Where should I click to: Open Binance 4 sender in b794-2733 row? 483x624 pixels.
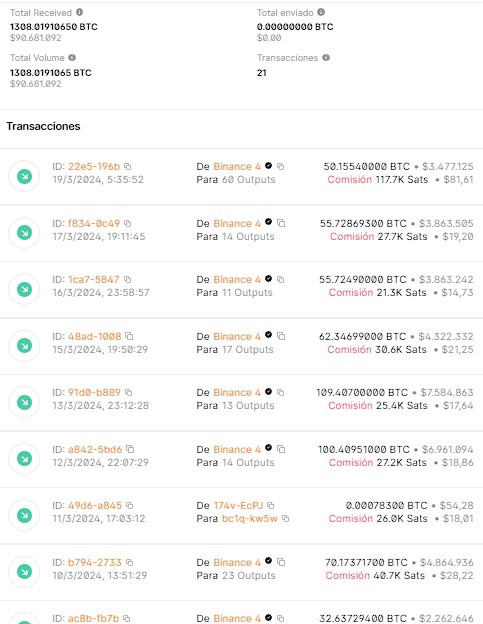237,562
